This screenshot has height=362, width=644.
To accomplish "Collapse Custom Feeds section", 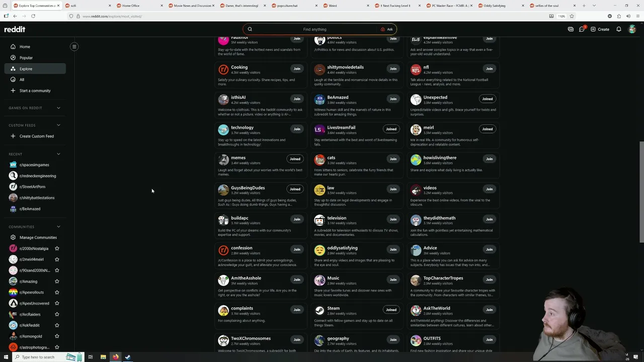I will click(58, 125).
